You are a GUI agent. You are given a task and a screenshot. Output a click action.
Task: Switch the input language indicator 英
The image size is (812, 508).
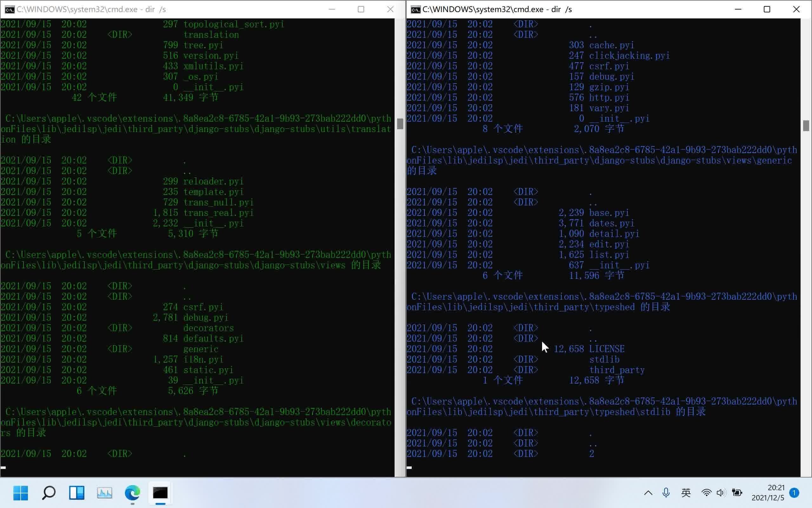[686, 493]
